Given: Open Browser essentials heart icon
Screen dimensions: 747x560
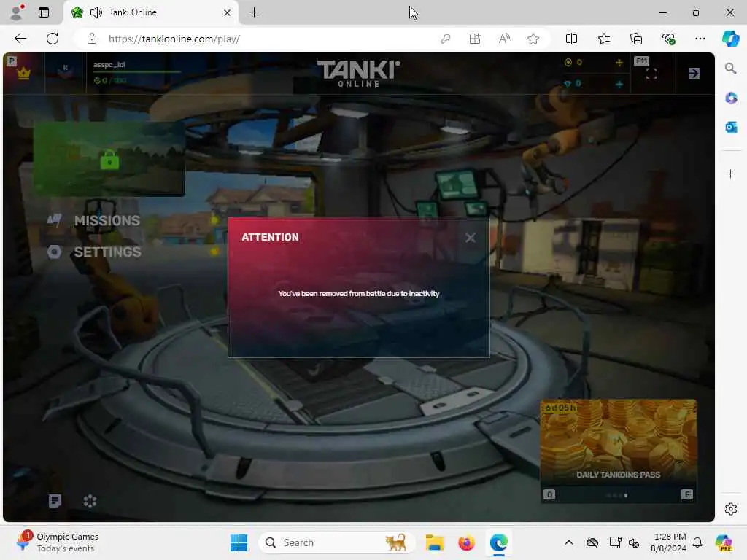Looking at the screenshot, I should click(668, 39).
